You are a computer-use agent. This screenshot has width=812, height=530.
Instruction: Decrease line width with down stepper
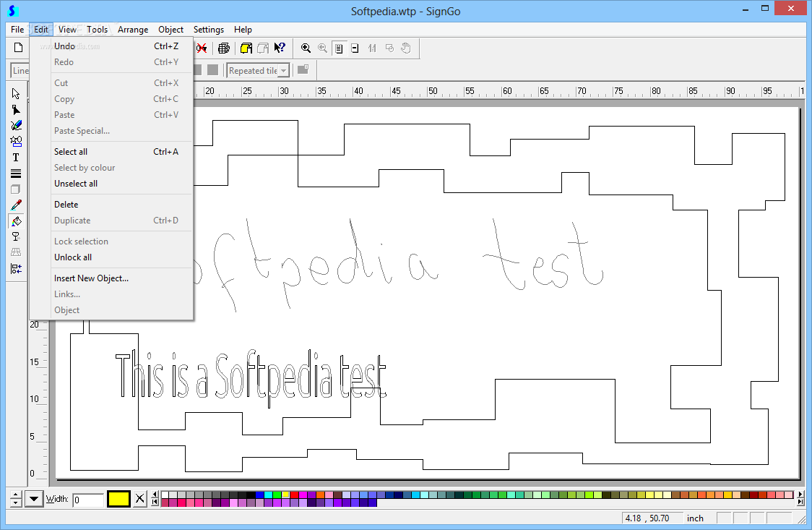tap(16, 503)
